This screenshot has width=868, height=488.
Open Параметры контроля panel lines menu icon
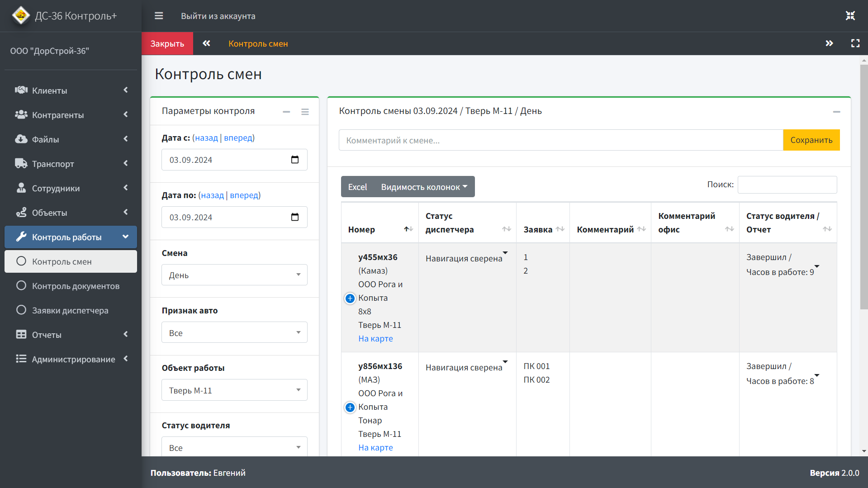[x=305, y=112]
